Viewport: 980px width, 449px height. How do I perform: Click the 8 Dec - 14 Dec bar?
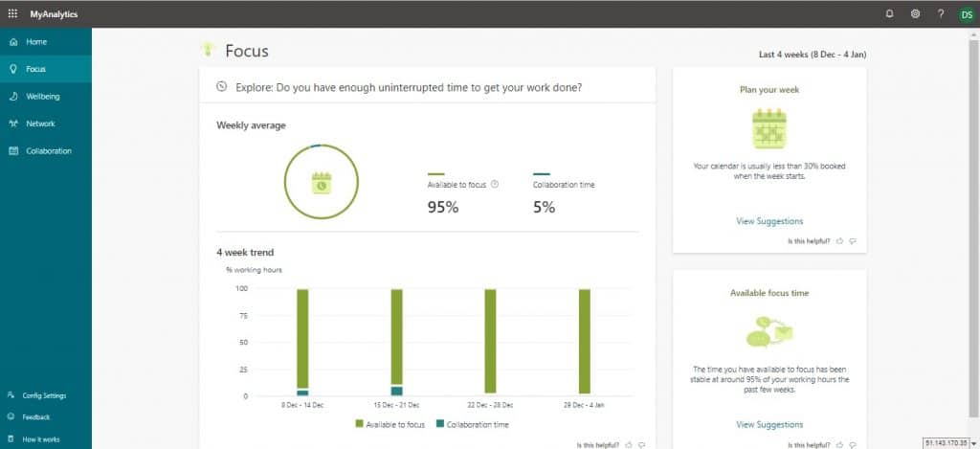(x=302, y=340)
